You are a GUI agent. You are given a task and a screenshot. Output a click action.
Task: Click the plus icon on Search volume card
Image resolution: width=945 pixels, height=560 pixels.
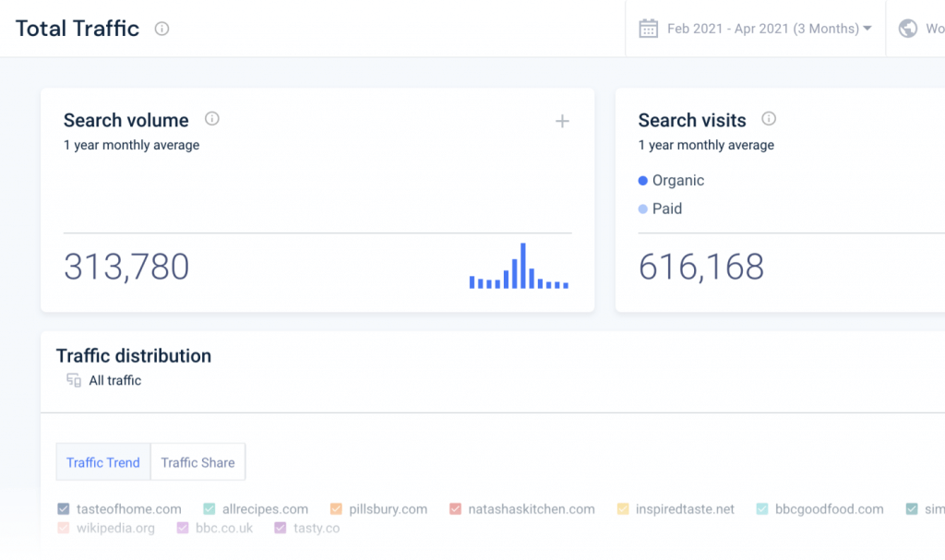(x=562, y=121)
